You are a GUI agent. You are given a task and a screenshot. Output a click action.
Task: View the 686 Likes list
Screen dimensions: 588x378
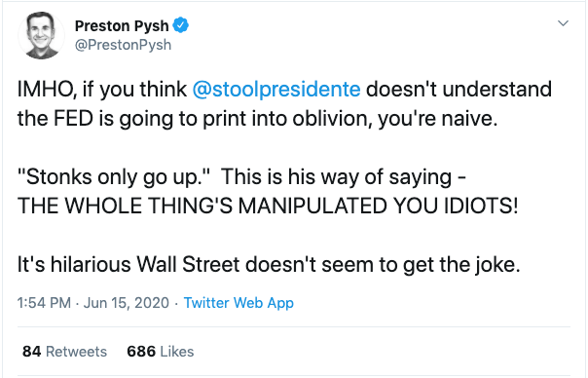pos(160,352)
